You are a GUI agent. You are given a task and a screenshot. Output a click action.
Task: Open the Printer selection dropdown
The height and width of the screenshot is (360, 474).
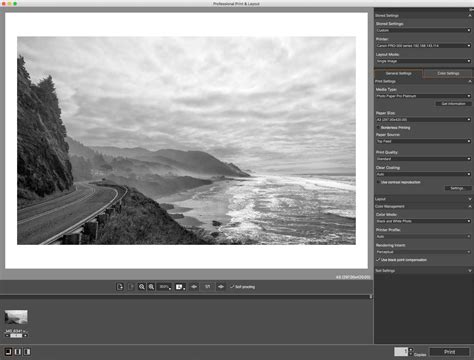[423, 46]
